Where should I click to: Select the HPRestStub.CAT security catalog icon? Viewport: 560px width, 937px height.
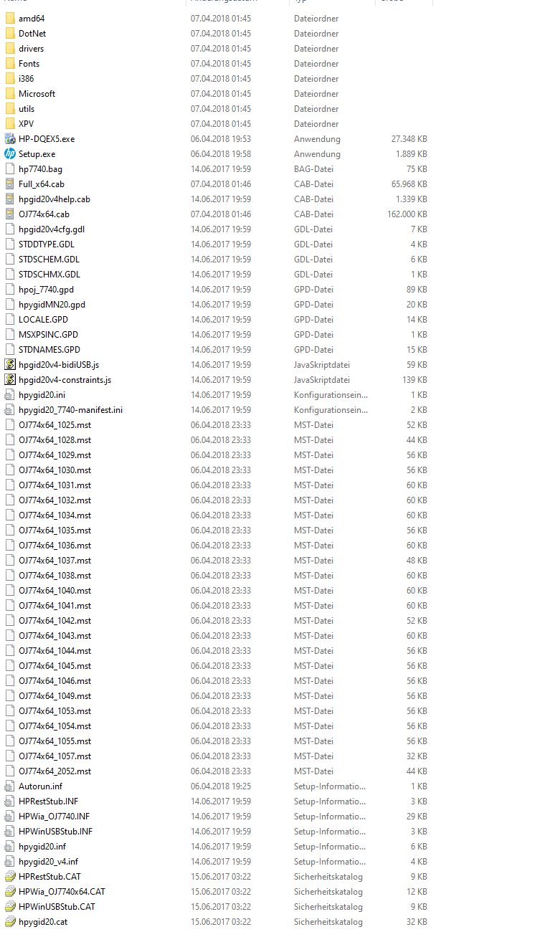point(10,877)
